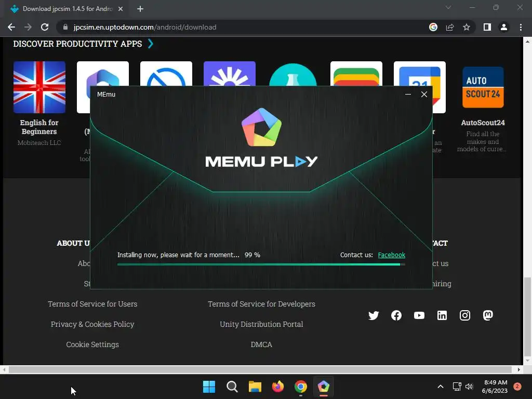Close the MEmu installer window
This screenshot has width=532, height=399.
(x=424, y=95)
